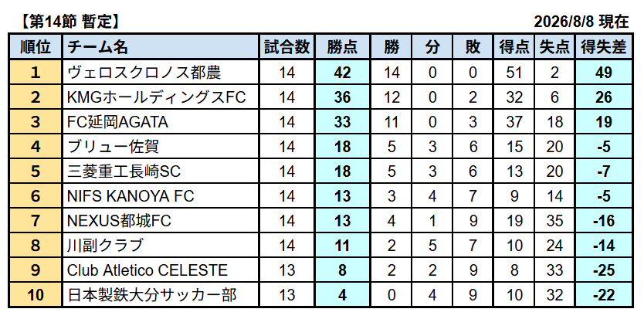Select the 勝点 header cell
The height and width of the screenshot is (319, 644).
343,48
